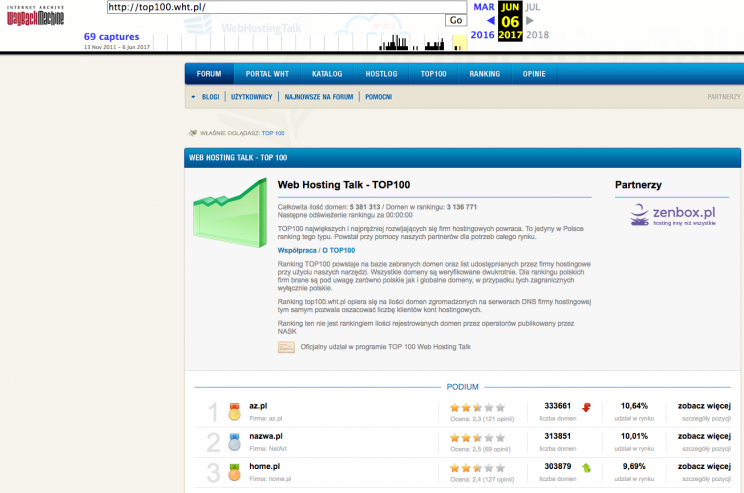
Task: Click the market share 10,64%
Action: tap(634, 406)
